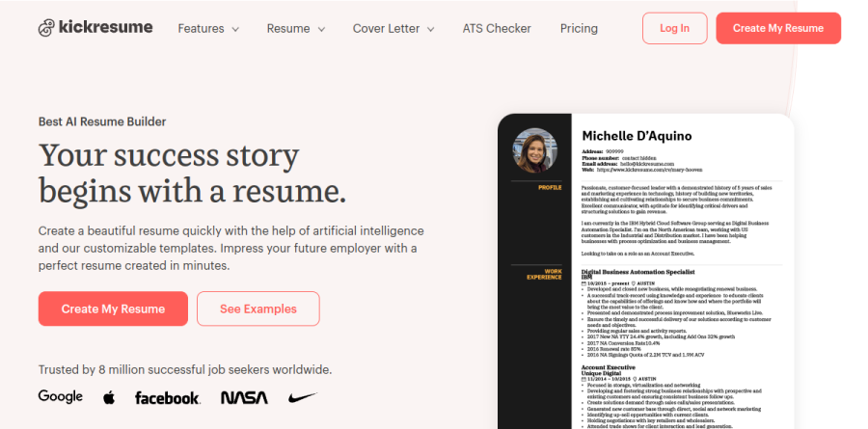Click the Best AI Resume Builder text
Image resolution: width=868 pixels, height=429 pixels.
pos(102,121)
